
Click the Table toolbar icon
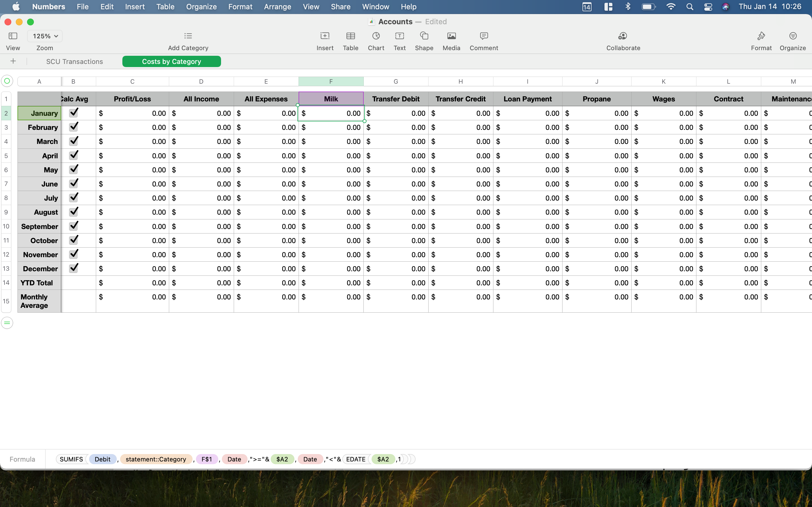click(350, 36)
